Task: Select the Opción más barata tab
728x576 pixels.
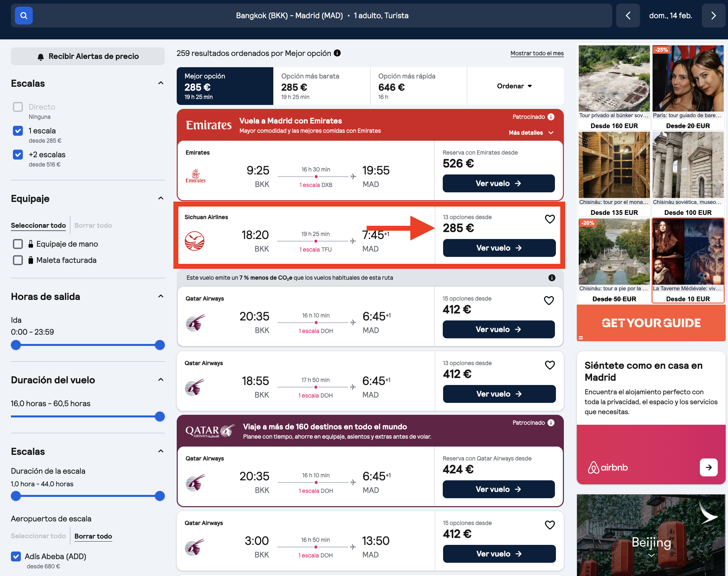Action: tap(322, 86)
